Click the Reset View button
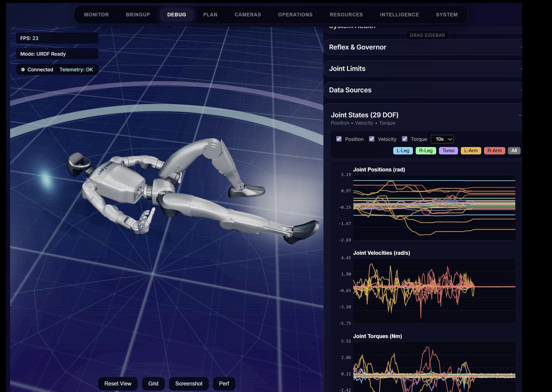 click(118, 384)
